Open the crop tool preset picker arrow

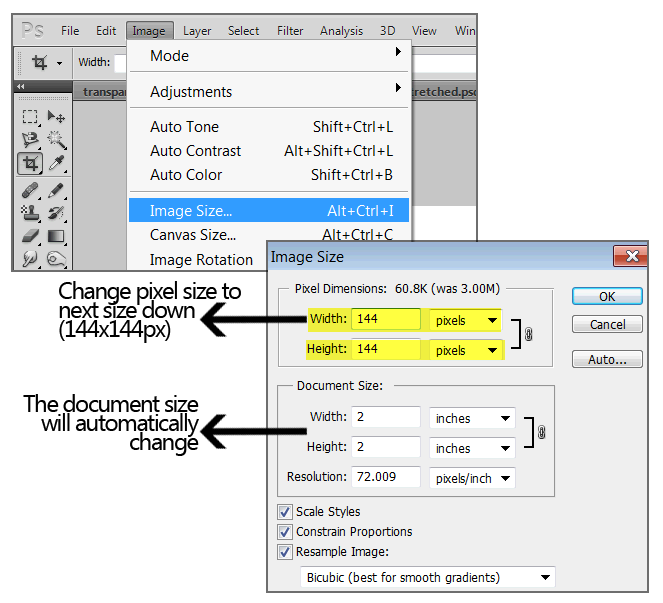click(x=60, y=63)
